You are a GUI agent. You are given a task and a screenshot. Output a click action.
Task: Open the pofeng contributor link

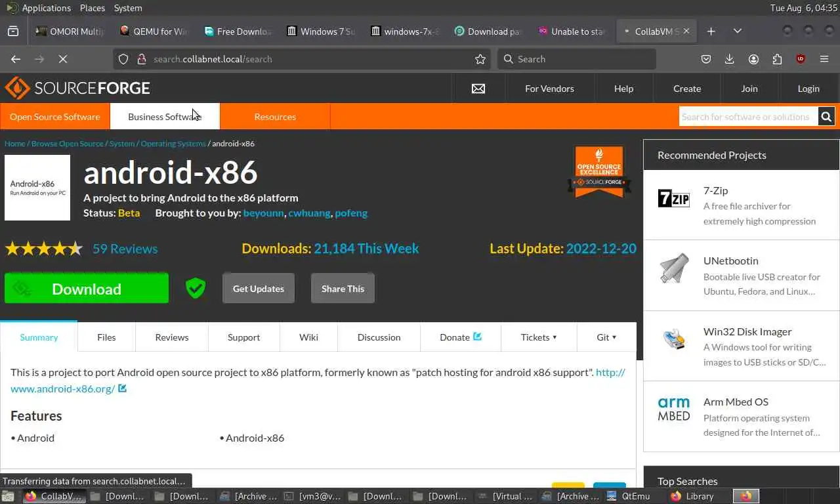tap(351, 213)
